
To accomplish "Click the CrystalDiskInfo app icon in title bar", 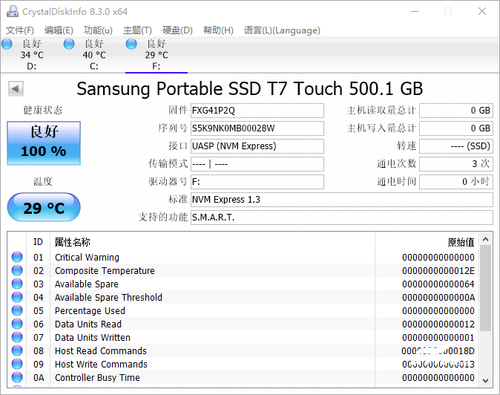I will tap(13, 11).
